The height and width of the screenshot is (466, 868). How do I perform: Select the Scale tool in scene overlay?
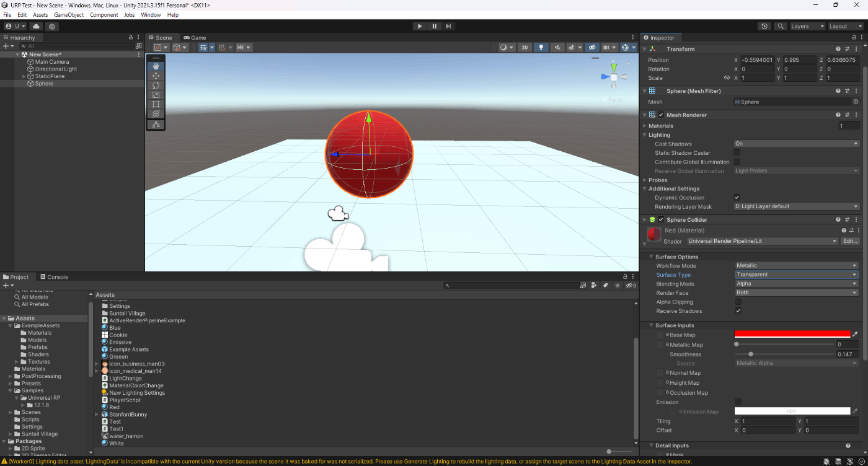pos(156,95)
